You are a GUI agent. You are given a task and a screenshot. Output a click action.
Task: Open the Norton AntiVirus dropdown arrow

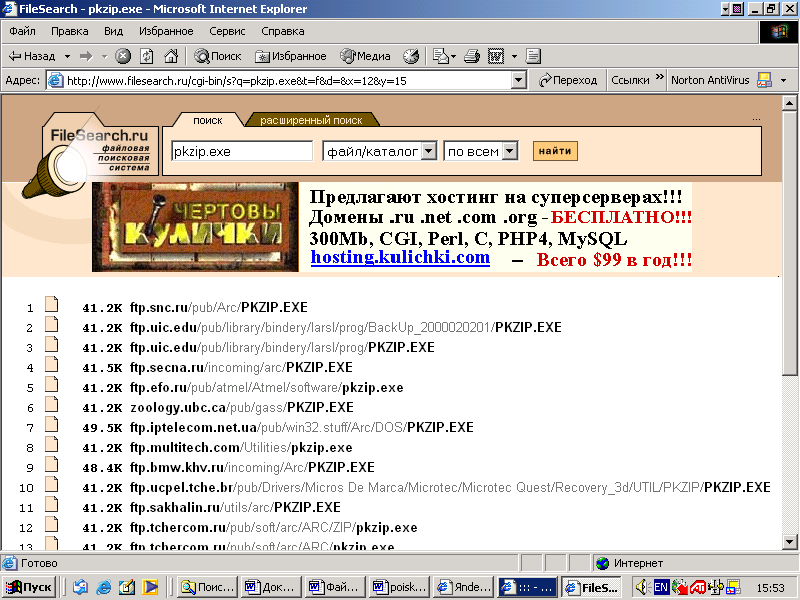[x=784, y=80]
